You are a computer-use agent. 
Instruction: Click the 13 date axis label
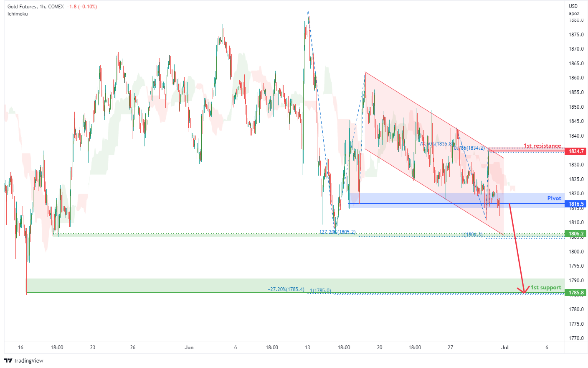[308, 348]
